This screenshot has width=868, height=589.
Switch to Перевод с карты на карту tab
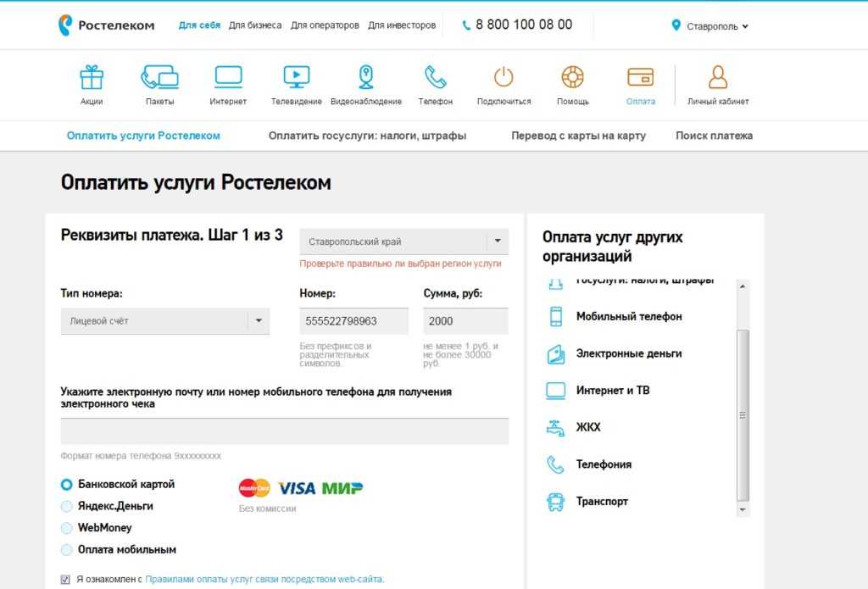point(578,136)
